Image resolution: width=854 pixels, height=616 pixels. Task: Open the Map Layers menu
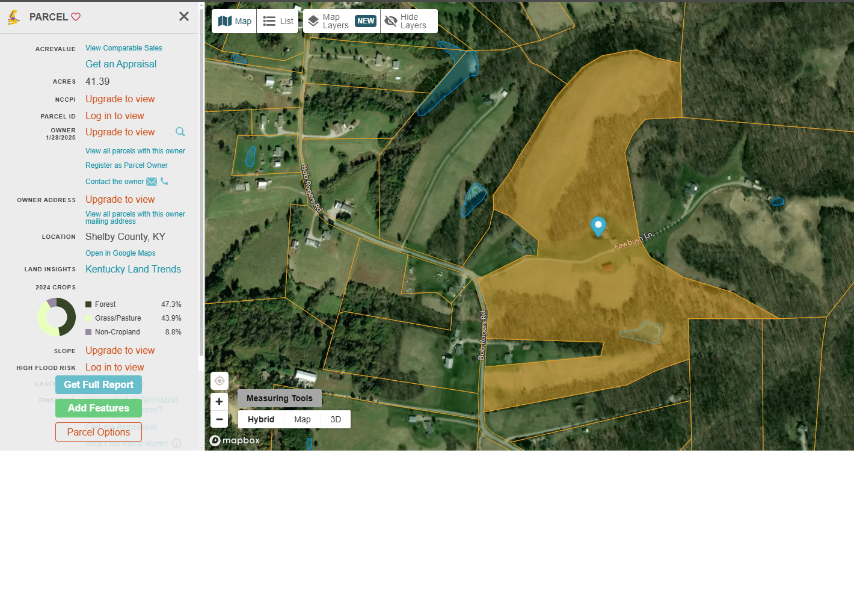click(x=342, y=21)
